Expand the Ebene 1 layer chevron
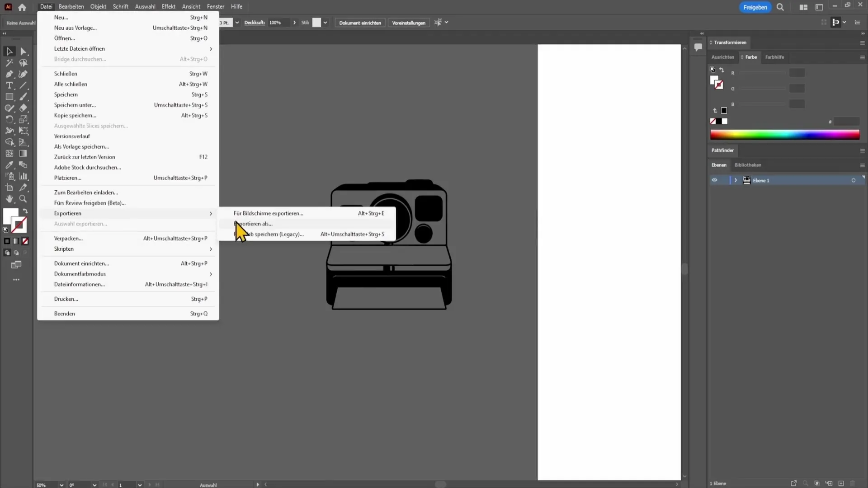The image size is (868, 488). click(736, 180)
